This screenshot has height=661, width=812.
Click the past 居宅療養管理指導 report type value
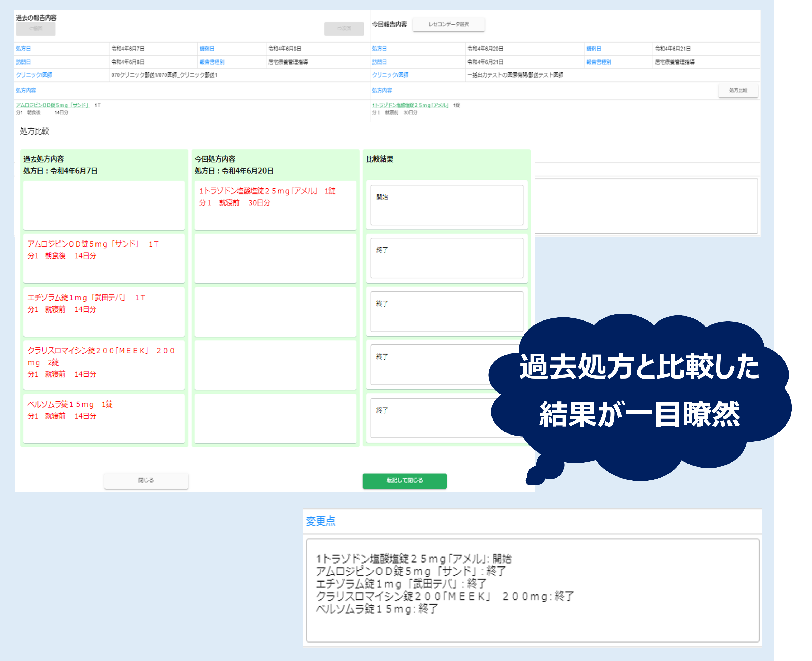(x=288, y=62)
